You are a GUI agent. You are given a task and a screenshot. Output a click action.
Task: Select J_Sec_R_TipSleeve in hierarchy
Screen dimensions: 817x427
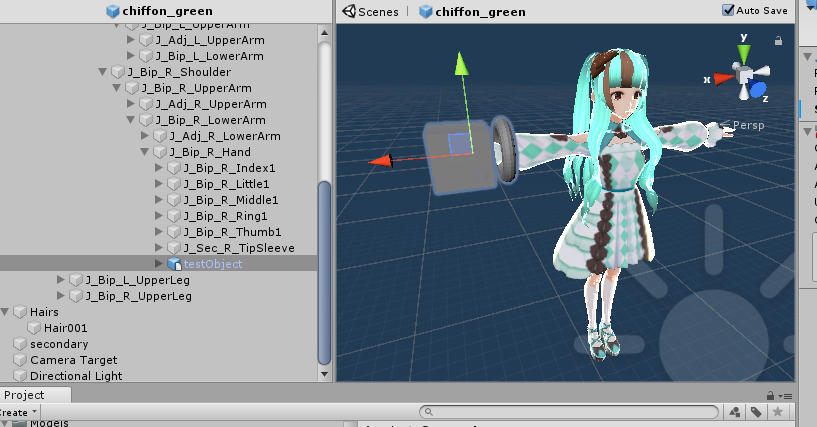239,248
